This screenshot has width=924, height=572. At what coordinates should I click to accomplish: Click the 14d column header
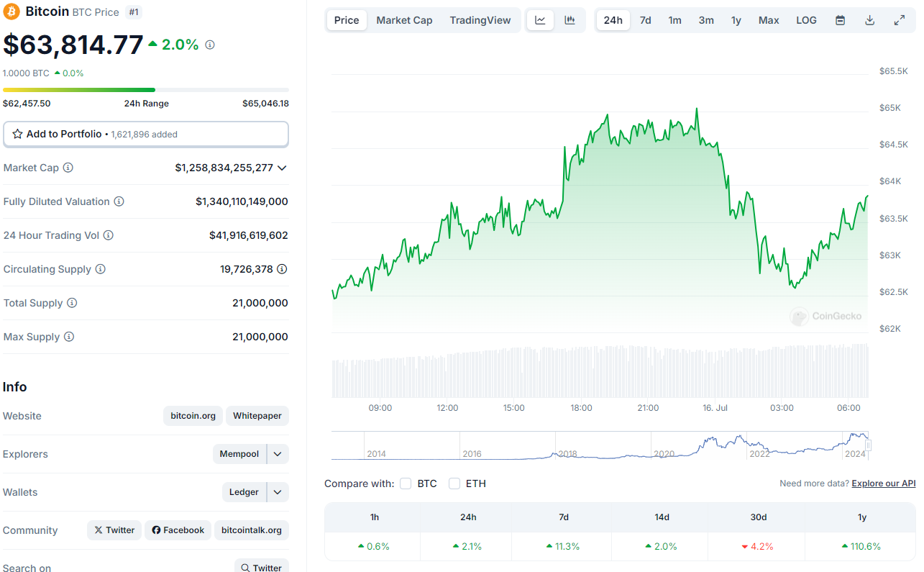tap(662, 517)
